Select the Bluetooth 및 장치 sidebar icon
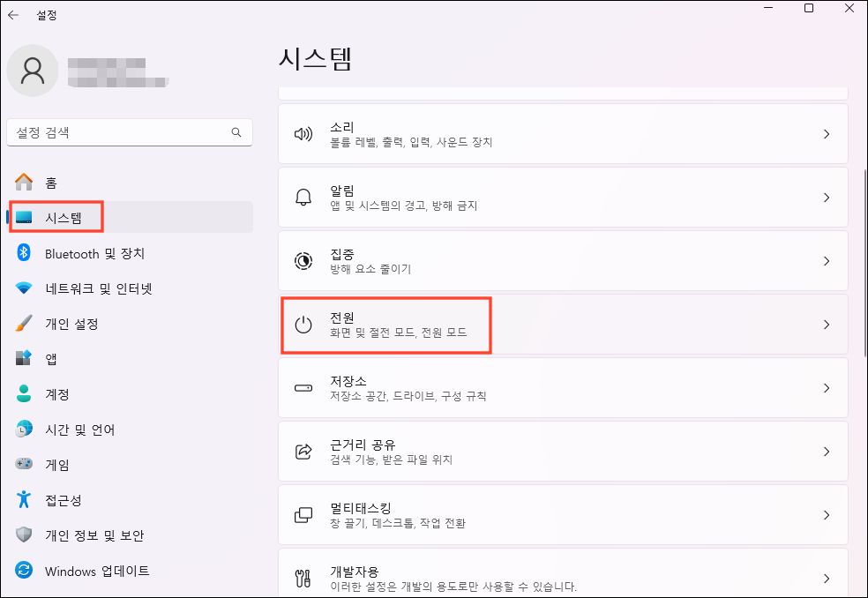 24,253
